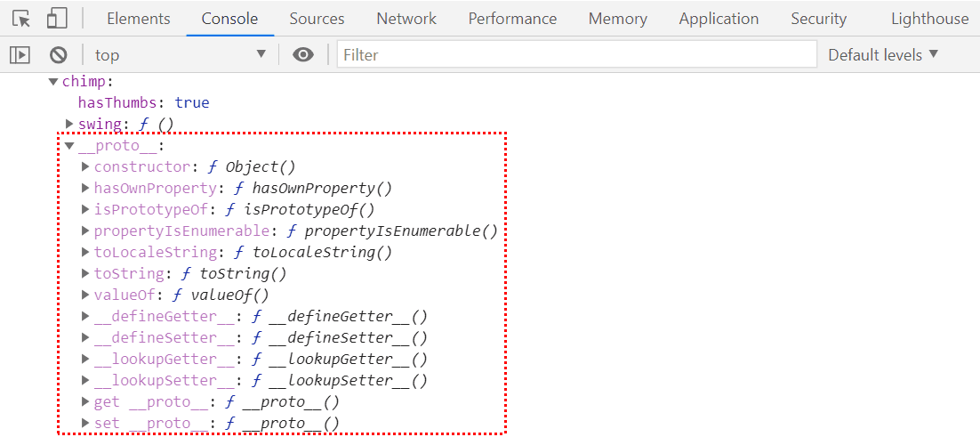Open the Default levels dropdown
The image size is (980, 437).
click(x=883, y=55)
